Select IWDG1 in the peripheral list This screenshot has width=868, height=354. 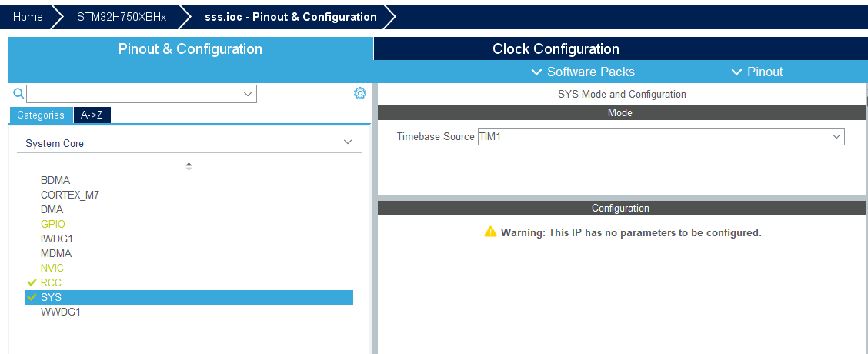(56, 239)
